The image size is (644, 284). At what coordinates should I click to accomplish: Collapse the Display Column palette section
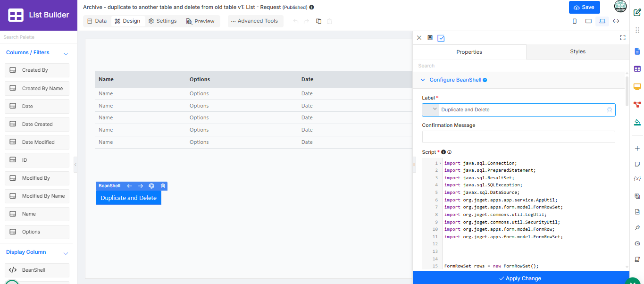(x=66, y=253)
